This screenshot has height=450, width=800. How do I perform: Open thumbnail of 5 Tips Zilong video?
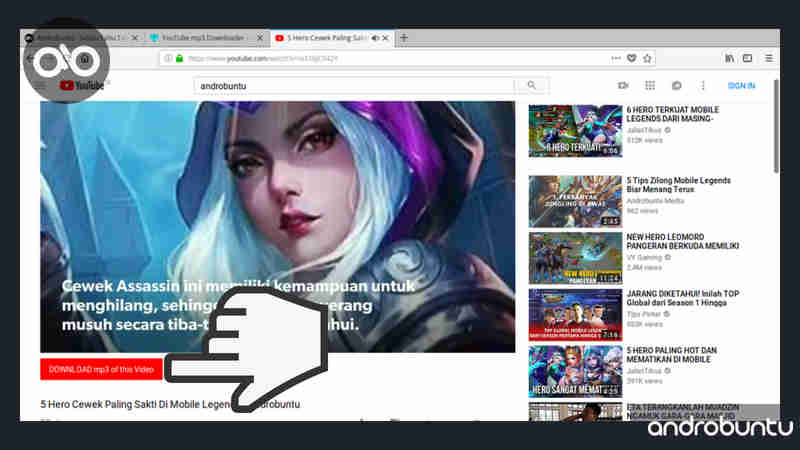575,201
